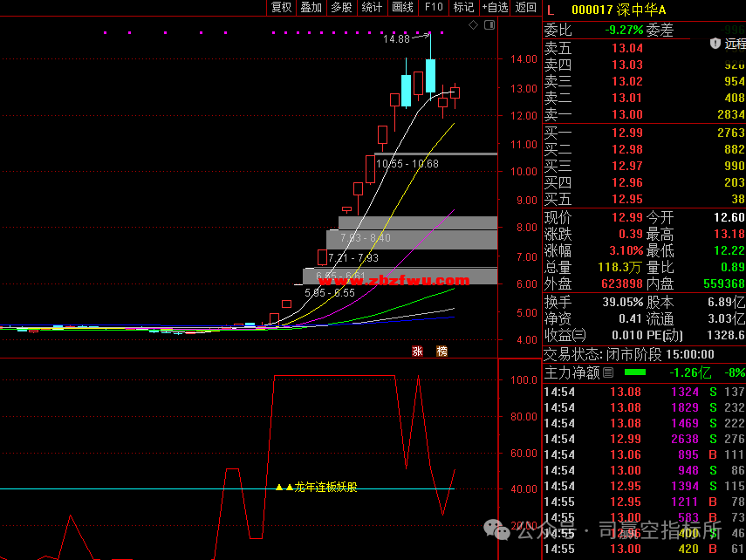
Task: Click the 外盘 623898 value
Action: [x=622, y=284]
